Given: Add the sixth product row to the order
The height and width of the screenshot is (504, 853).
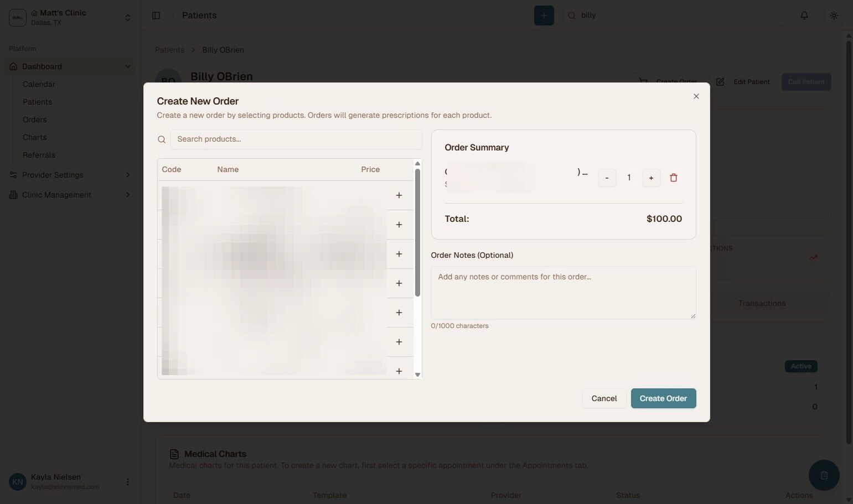Looking at the screenshot, I should click(399, 342).
